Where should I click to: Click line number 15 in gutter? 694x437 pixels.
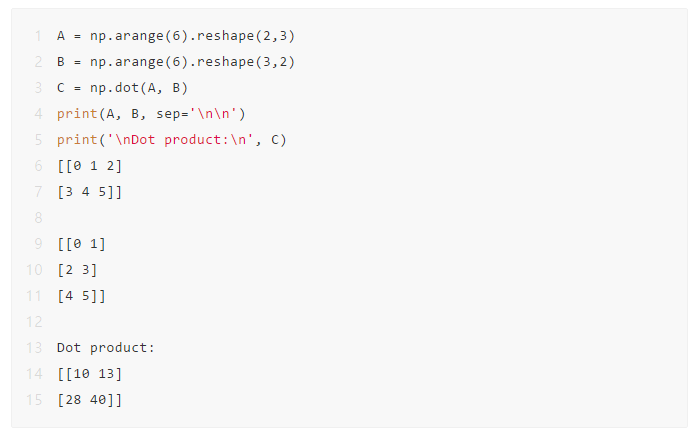(x=34, y=400)
